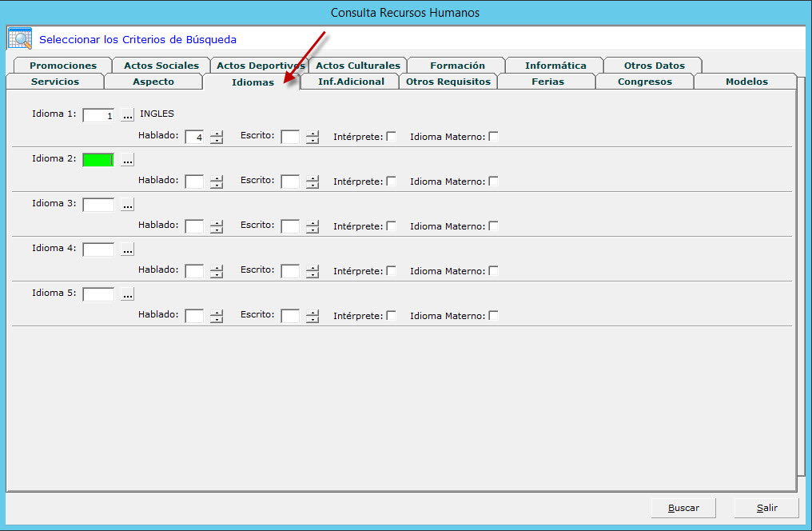Adjust Escrito spinner for Idioma 2

(312, 182)
